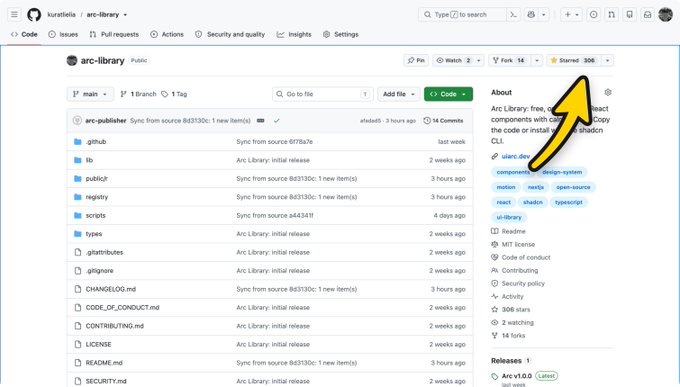Switch to the Actions tab
The width and height of the screenshot is (680, 387).
coord(167,34)
